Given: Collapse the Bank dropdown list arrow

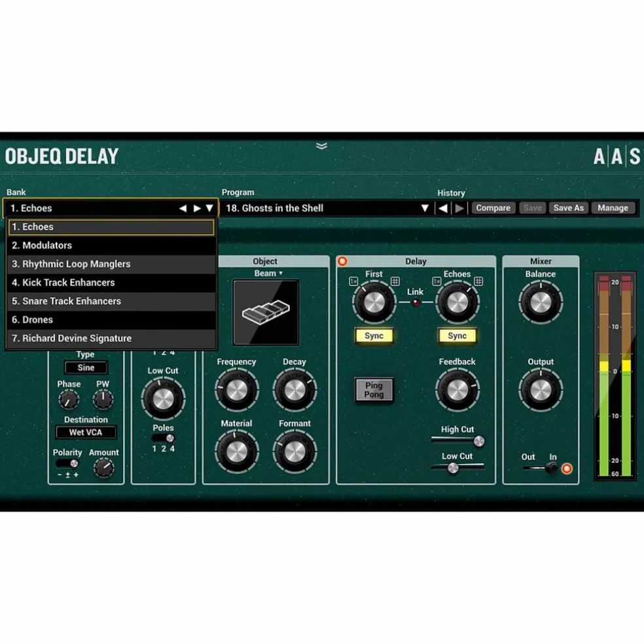Looking at the screenshot, I should (x=209, y=208).
